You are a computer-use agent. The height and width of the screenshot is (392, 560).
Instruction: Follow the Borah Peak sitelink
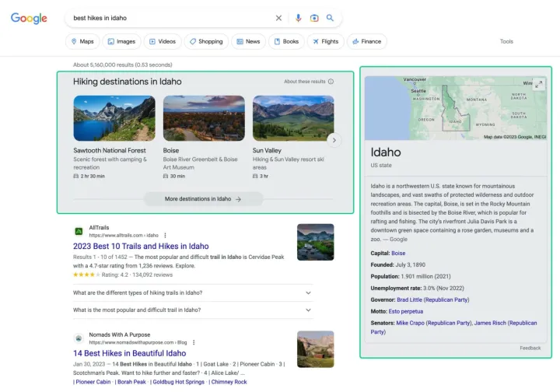pyautogui.click(x=131, y=382)
